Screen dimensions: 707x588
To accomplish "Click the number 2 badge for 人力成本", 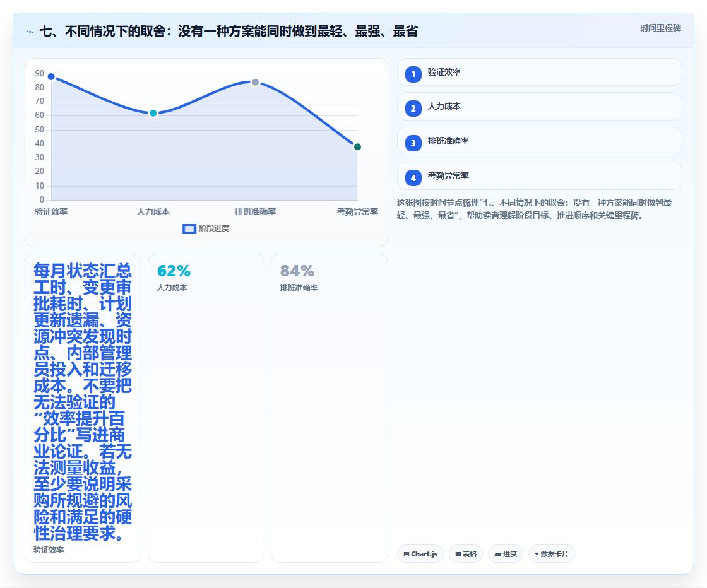I will pos(413,109).
